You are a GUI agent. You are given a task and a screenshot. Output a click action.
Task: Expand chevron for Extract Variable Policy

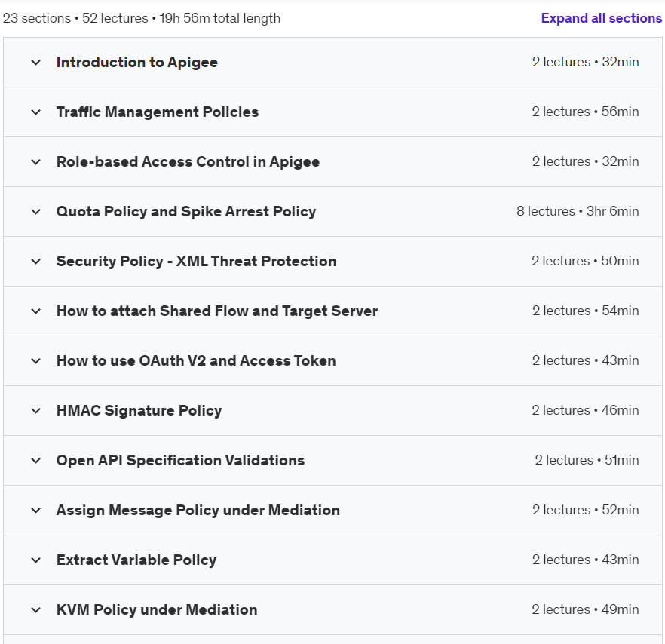(36, 560)
